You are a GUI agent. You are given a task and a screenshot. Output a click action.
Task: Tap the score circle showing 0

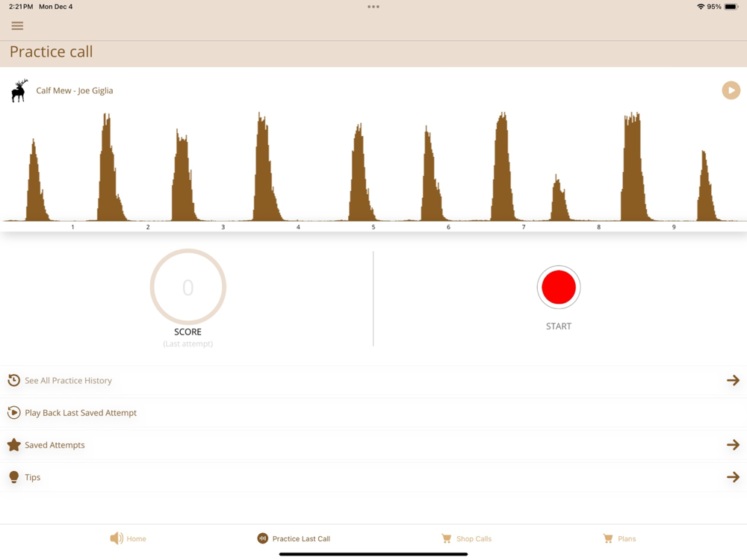pyautogui.click(x=187, y=287)
